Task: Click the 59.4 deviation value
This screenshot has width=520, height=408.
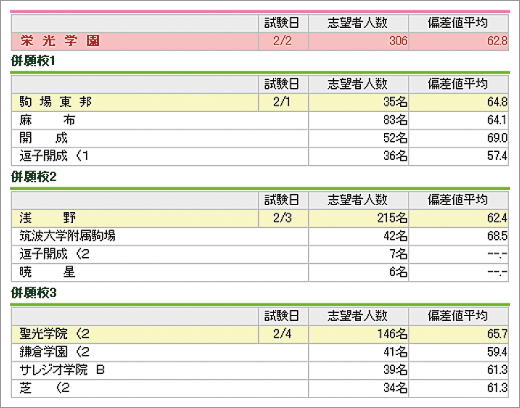Action: point(497,352)
